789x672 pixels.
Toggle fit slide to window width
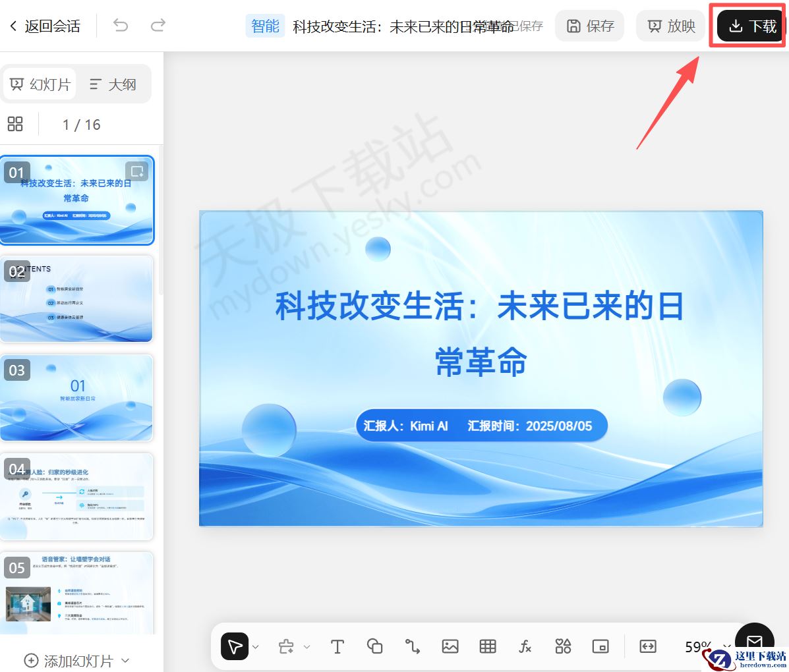tap(648, 646)
